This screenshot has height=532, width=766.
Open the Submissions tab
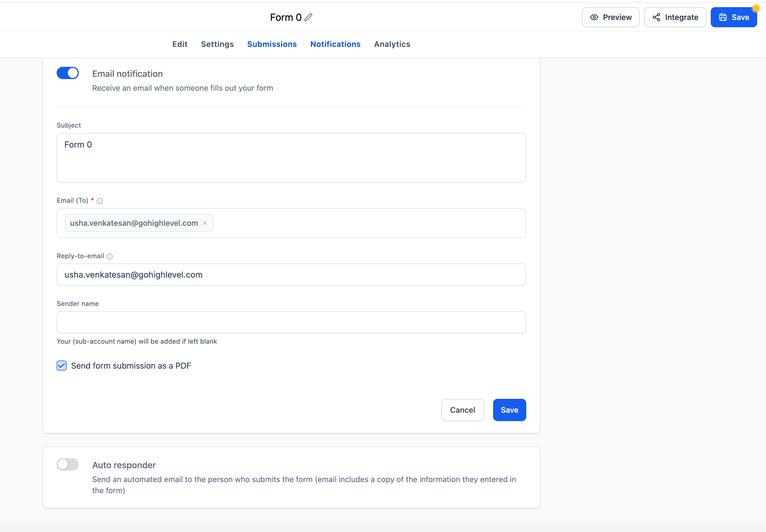272,44
